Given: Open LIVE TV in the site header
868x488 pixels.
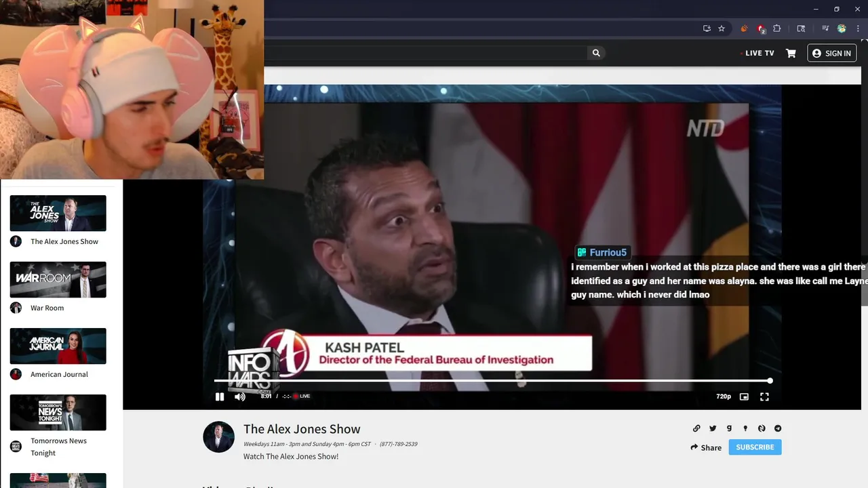Looking at the screenshot, I should tap(758, 53).
